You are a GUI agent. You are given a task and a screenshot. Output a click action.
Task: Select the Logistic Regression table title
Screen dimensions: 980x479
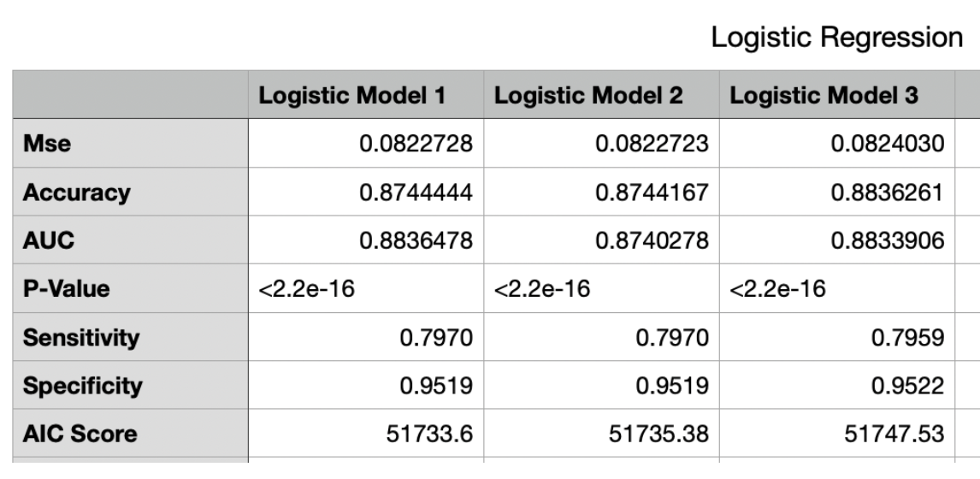(x=837, y=37)
